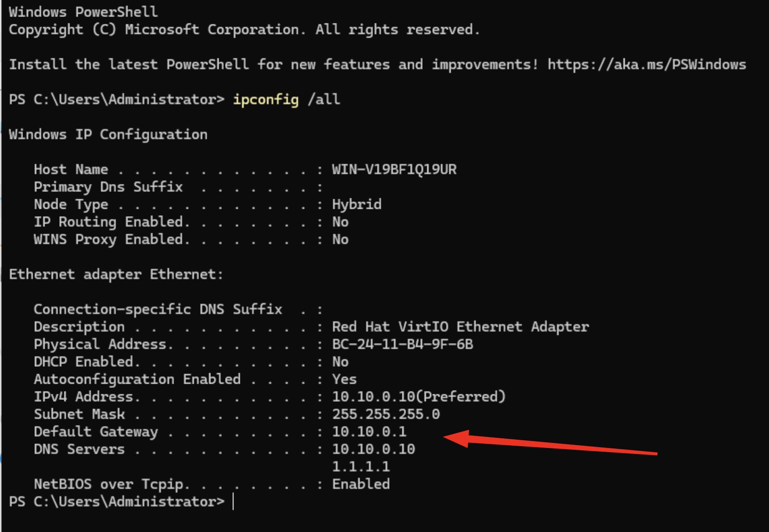
Task: Click the DHCP Enabled value No
Action: point(340,362)
